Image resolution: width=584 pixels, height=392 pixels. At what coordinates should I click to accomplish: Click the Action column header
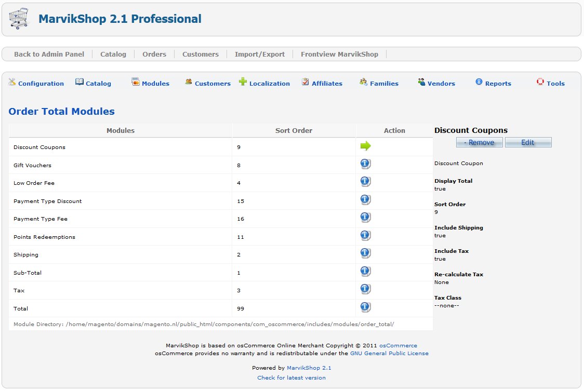(x=394, y=131)
